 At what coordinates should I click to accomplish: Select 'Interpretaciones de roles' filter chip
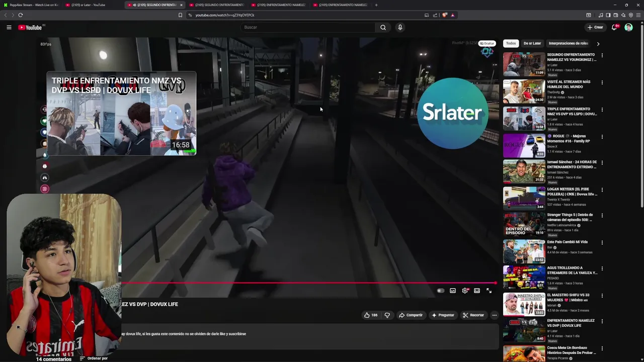pyautogui.click(x=569, y=43)
